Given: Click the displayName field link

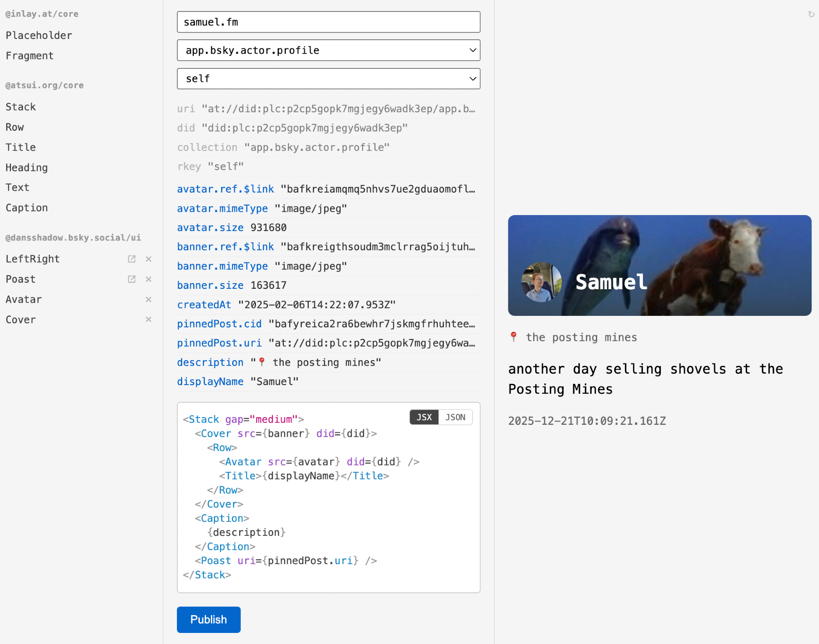Looking at the screenshot, I should coord(210,382).
